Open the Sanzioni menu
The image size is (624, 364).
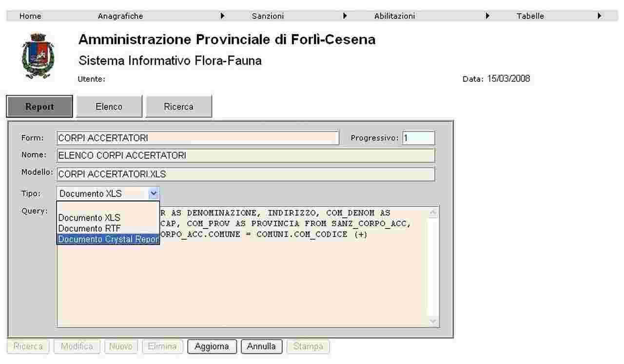(x=268, y=16)
